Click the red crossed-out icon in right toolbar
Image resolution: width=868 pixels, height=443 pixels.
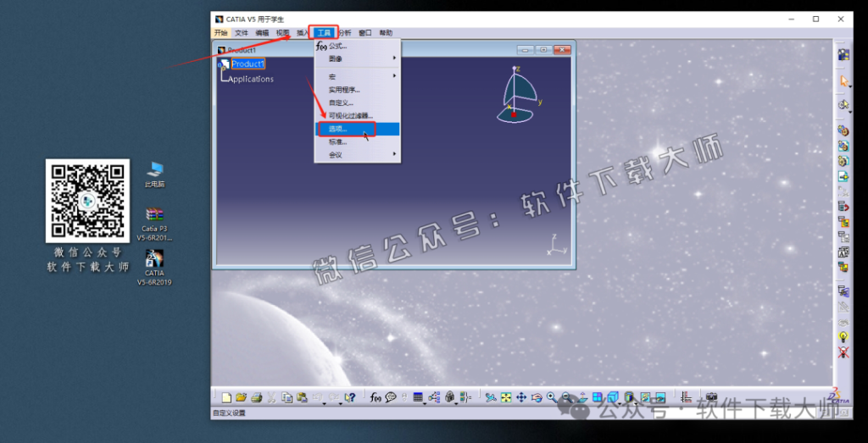point(843,352)
